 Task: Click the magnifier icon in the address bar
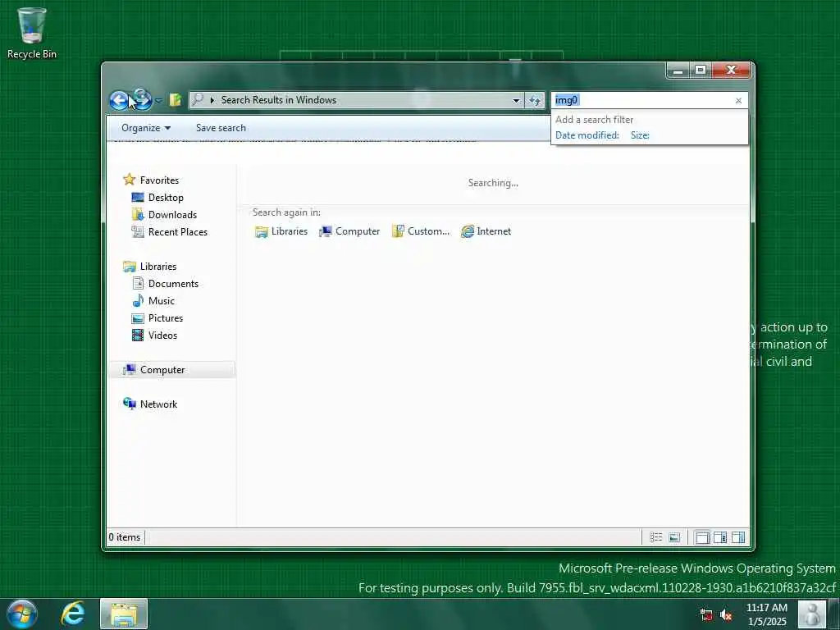[x=198, y=99]
